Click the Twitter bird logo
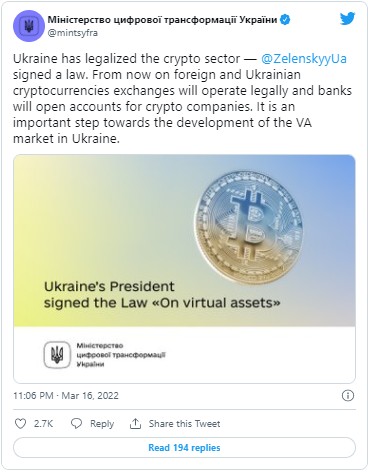 tap(347, 19)
